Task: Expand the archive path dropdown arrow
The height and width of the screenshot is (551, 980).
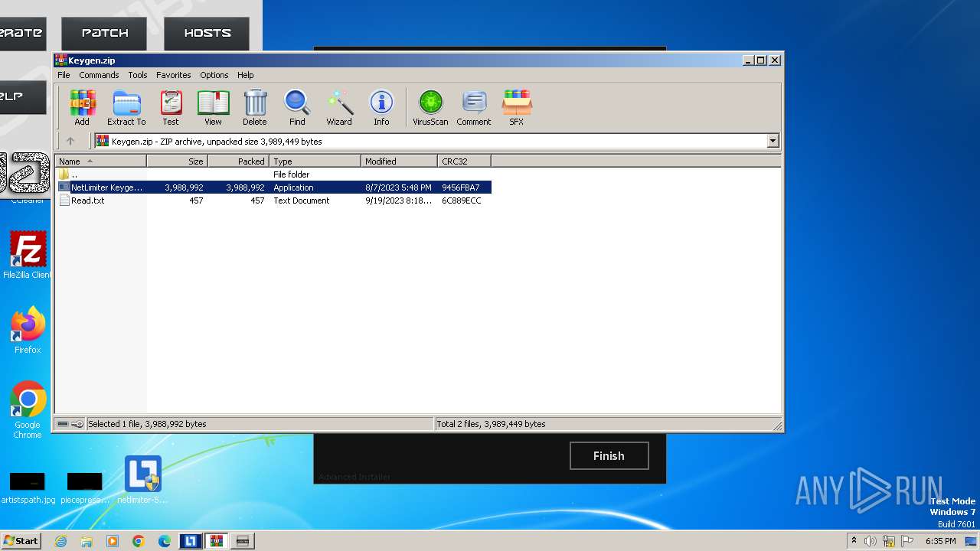Action: click(773, 141)
